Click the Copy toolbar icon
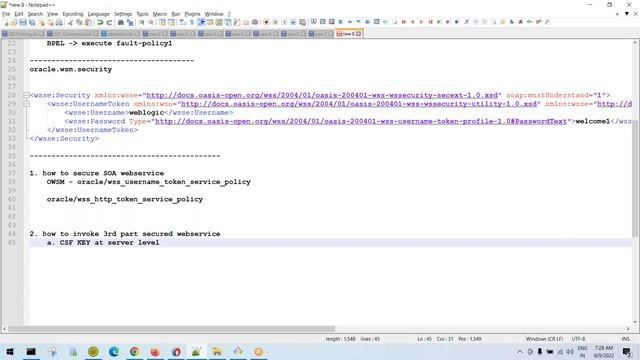Image resolution: width=640 pixels, height=360 pixels. [x=79, y=22]
